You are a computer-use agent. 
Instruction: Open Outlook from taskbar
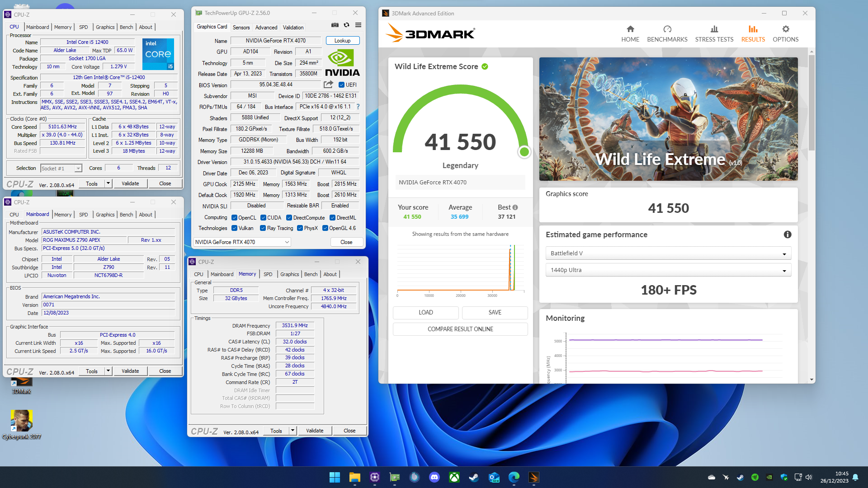(494, 477)
